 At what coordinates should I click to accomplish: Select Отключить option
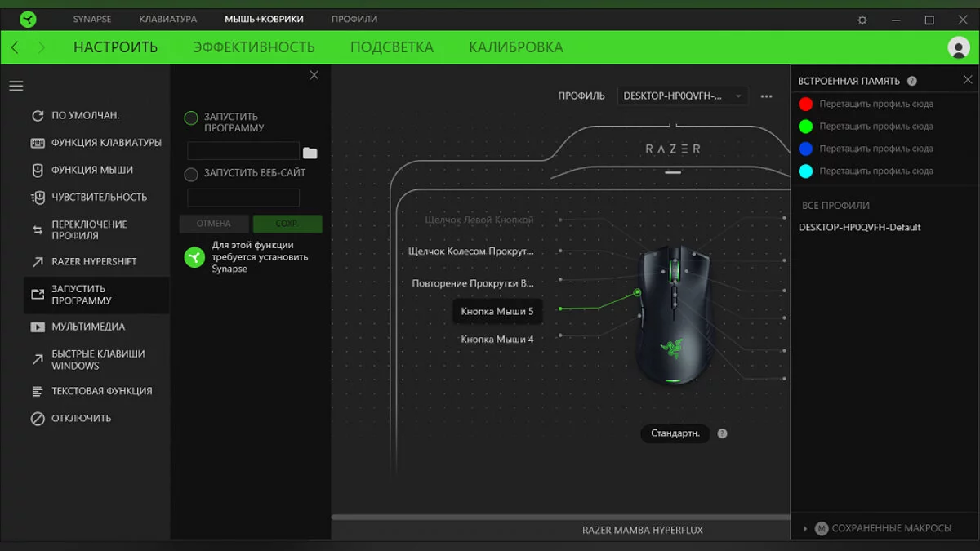[x=71, y=418]
